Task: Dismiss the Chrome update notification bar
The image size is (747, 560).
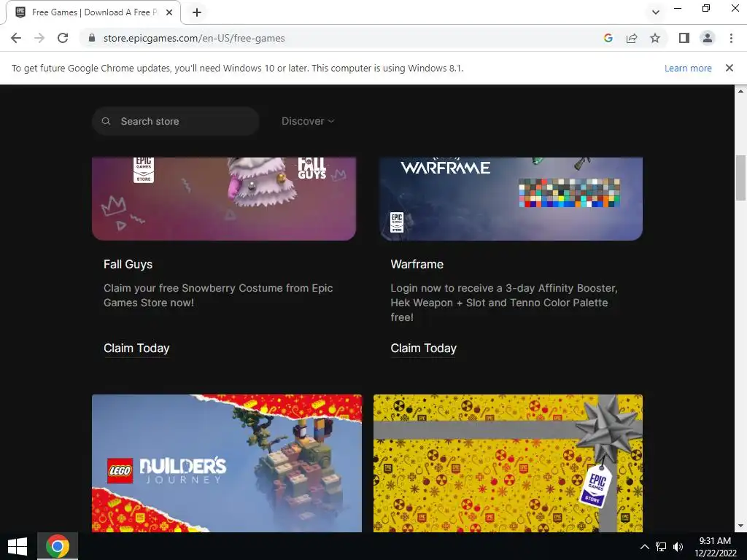Action: (729, 68)
